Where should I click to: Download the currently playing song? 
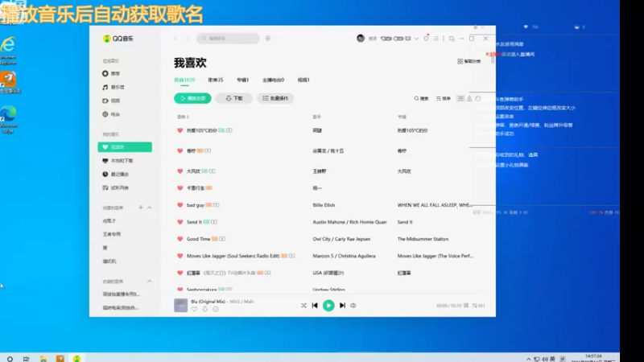[x=205, y=309]
